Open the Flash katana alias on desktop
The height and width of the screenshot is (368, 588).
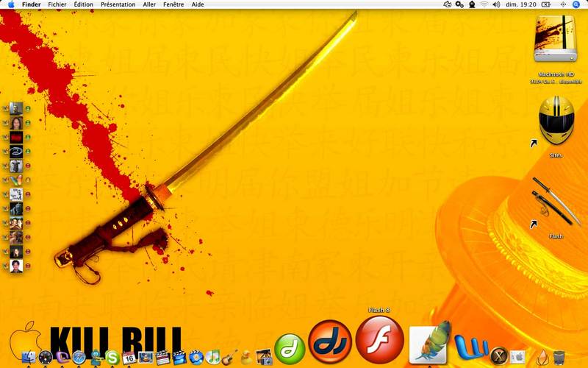pos(556,202)
